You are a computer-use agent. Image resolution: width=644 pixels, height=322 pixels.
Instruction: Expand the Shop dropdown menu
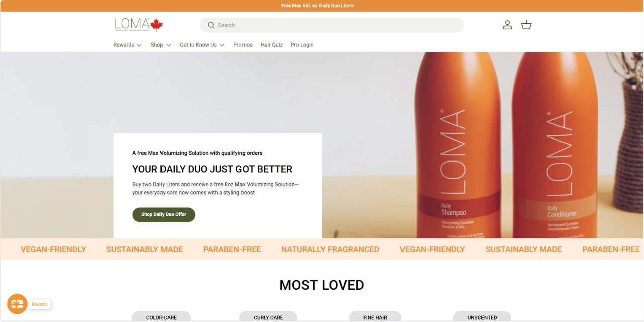[x=161, y=45]
